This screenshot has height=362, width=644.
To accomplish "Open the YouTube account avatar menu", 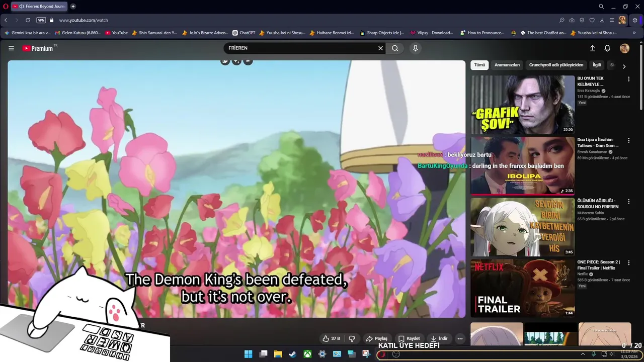I will tap(624, 48).
